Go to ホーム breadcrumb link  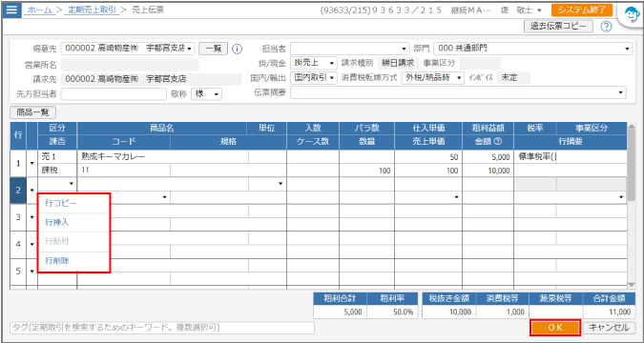pyautogui.click(x=39, y=10)
